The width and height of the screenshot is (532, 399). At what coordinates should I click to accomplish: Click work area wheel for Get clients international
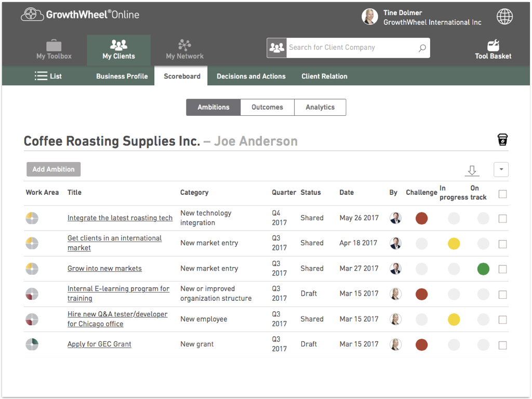tap(32, 243)
